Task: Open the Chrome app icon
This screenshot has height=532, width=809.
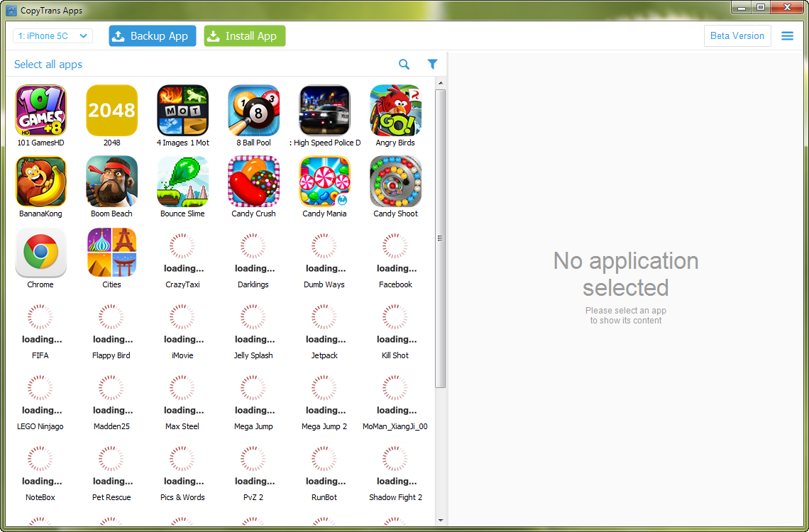Action: tap(40, 252)
